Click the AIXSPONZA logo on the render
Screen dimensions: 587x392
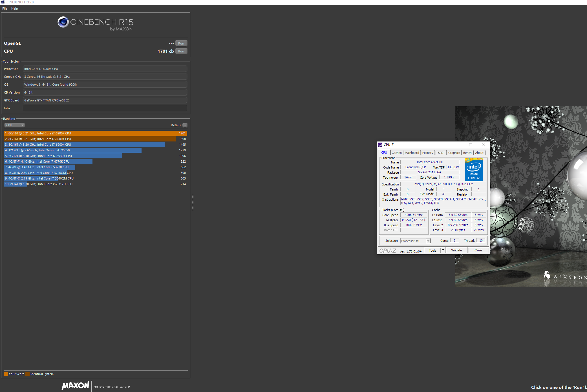pyautogui.click(x=565, y=276)
